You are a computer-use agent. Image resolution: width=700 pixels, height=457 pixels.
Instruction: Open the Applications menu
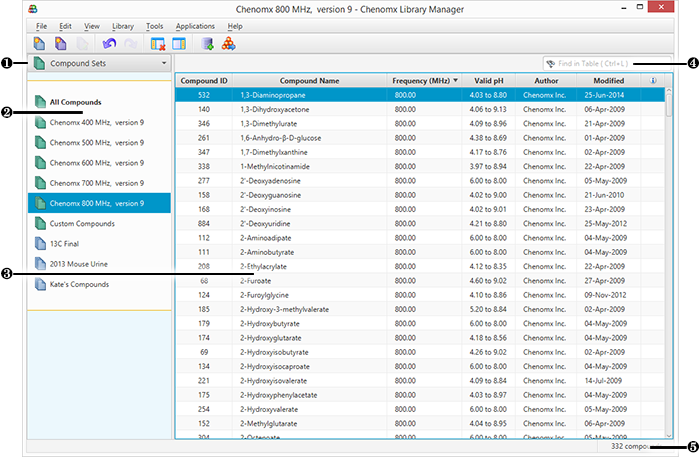194,25
